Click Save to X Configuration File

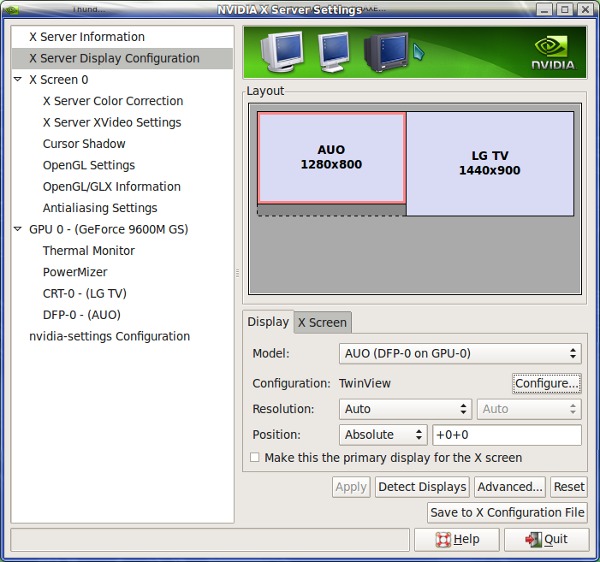507,512
